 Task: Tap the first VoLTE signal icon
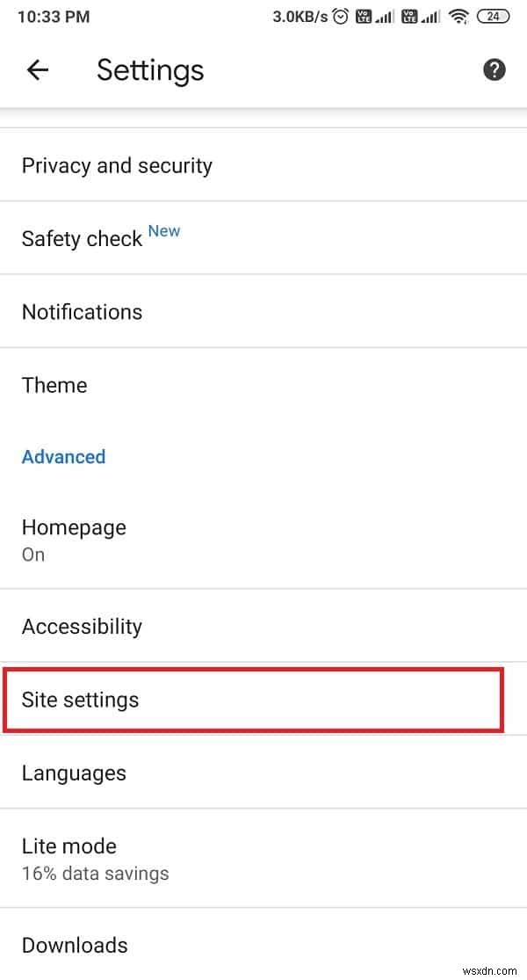click(363, 16)
